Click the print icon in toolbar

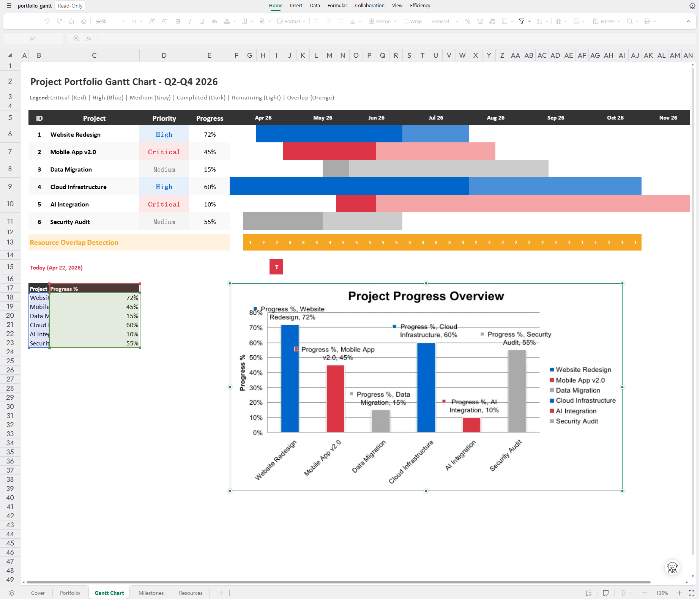pyautogui.click(x=647, y=21)
